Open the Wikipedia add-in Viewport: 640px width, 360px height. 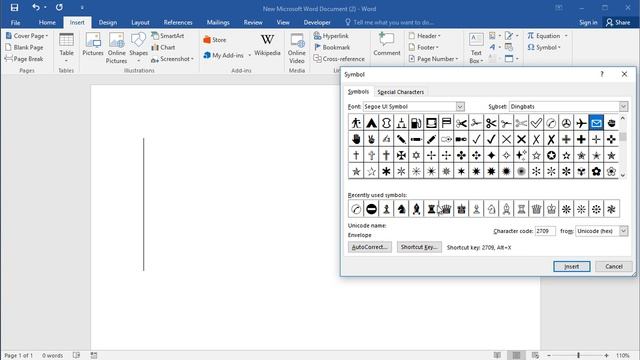point(267,44)
